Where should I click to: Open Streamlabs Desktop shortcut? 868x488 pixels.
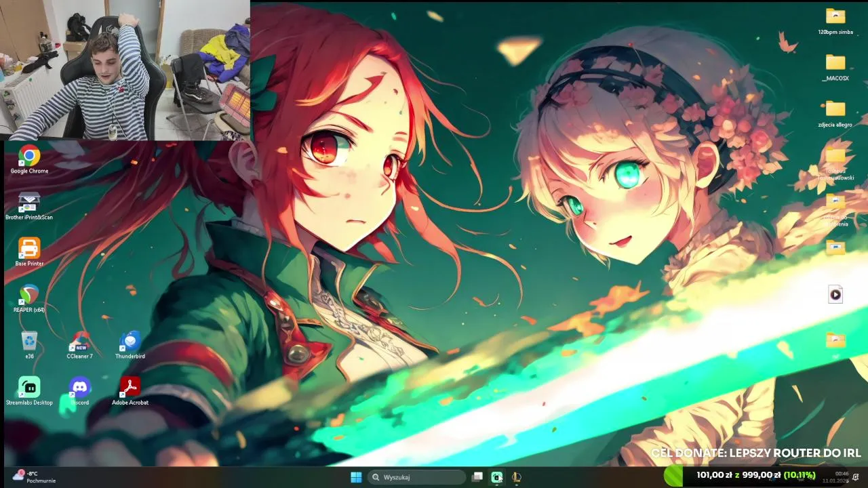(29, 391)
